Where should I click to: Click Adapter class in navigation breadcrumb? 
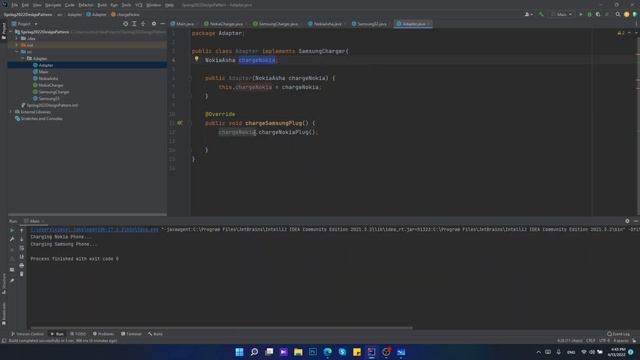[x=97, y=14]
